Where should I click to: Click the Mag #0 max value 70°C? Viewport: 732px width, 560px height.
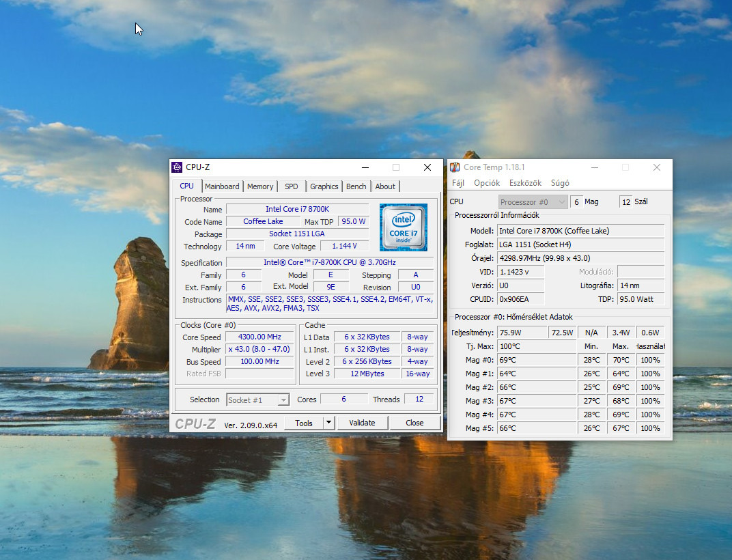pos(621,360)
